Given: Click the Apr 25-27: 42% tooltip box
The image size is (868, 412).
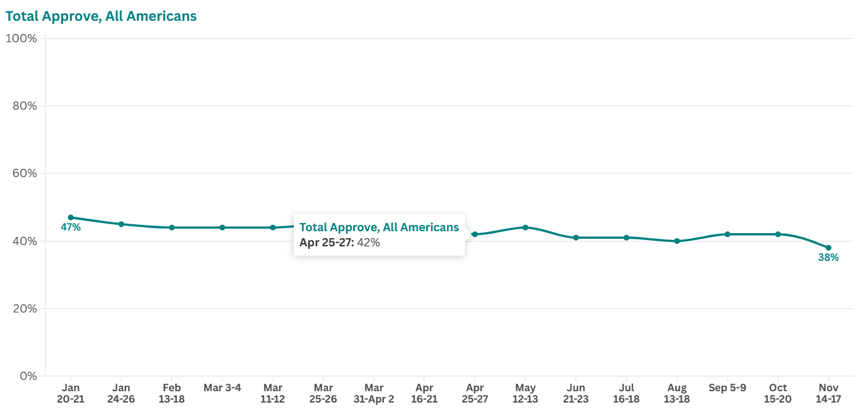Looking at the screenshot, I should point(379,234).
